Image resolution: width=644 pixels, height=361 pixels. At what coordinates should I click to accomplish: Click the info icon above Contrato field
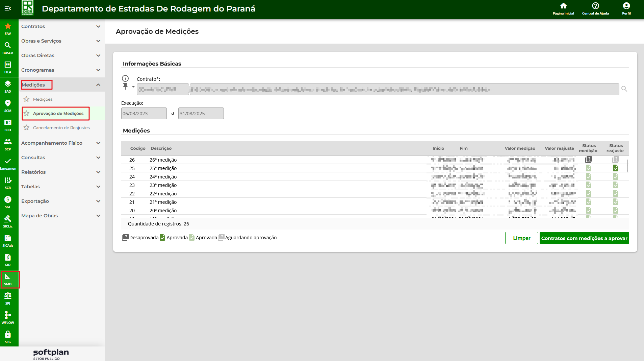click(x=125, y=78)
